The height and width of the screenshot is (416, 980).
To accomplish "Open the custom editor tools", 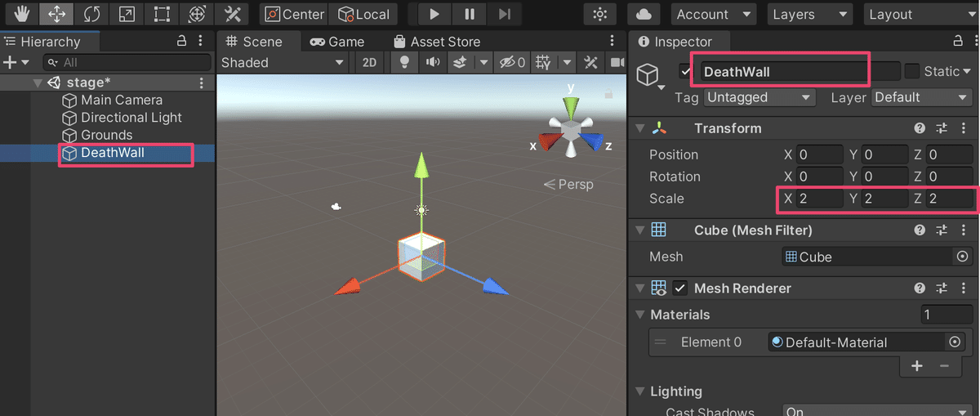I will click(x=233, y=14).
